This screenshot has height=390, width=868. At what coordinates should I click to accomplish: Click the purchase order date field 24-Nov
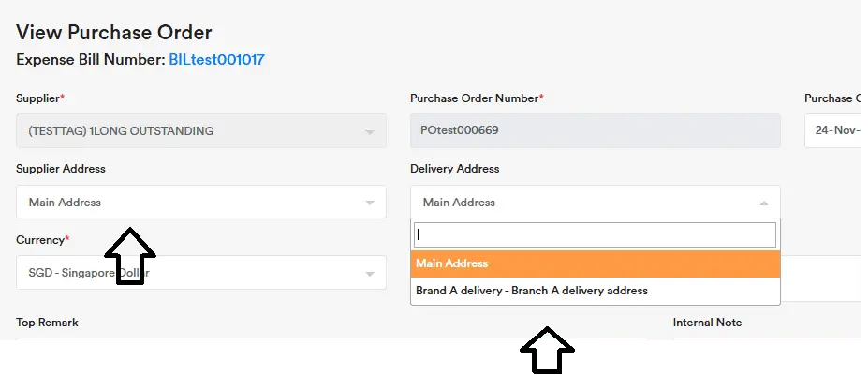(x=833, y=131)
